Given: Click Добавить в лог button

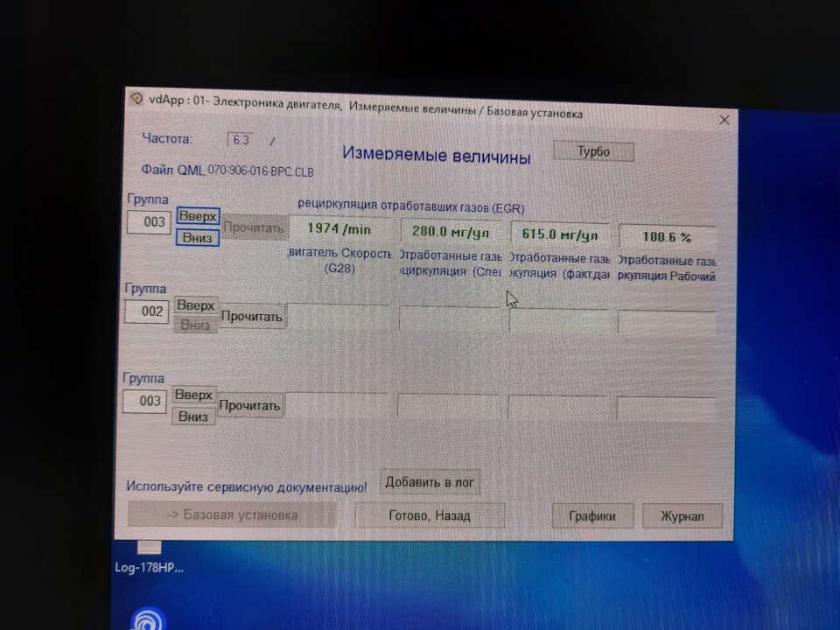Looking at the screenshot, I should tap(430, 482).
